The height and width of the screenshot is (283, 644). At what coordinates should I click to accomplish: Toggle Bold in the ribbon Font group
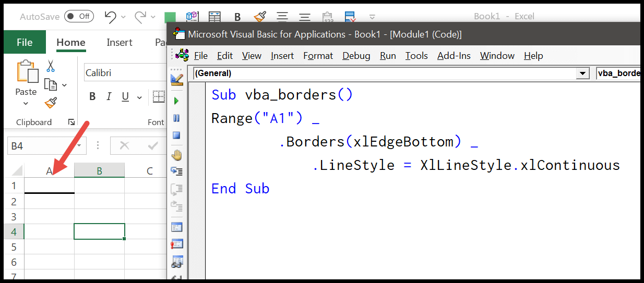click(92, 96)
